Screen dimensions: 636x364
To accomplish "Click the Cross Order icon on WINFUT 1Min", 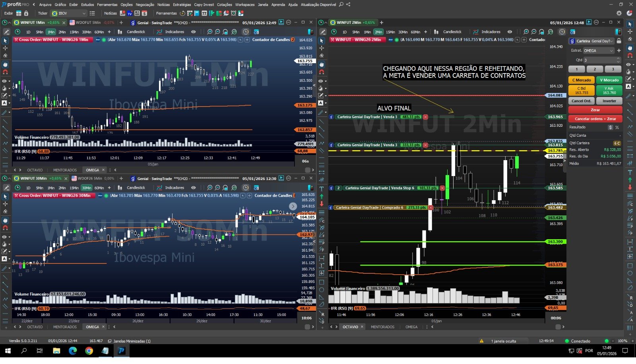I will point(16,40).
